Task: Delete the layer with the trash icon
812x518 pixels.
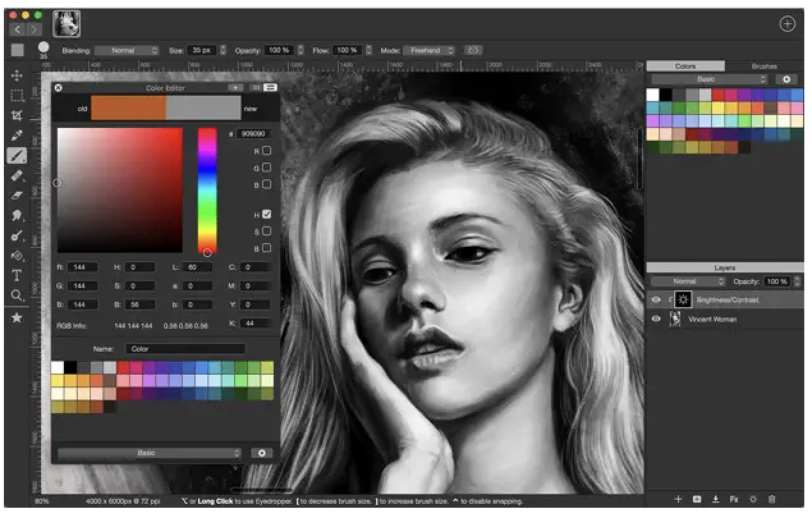Action: point(772,499)
